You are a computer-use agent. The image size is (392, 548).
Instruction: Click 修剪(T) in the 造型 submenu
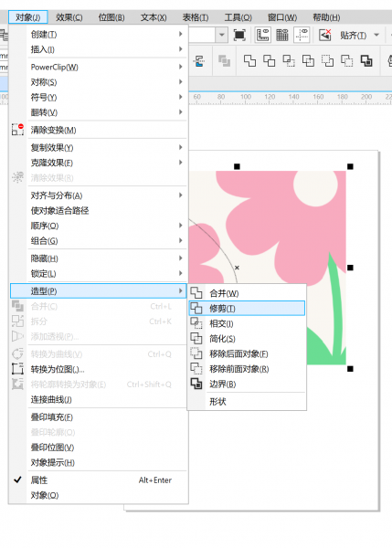pyautogui.click(x=247, y=309)
